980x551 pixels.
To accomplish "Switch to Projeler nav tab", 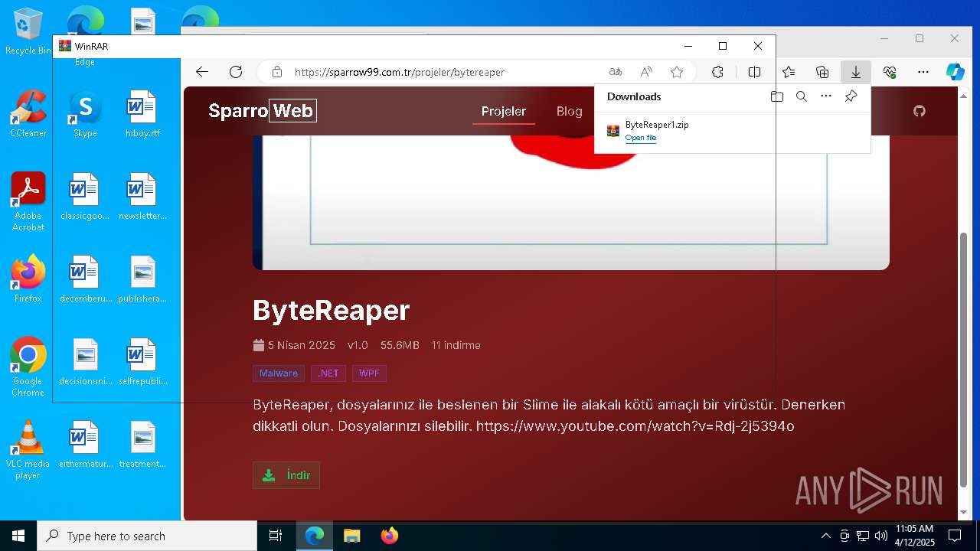I will (504, 111).
